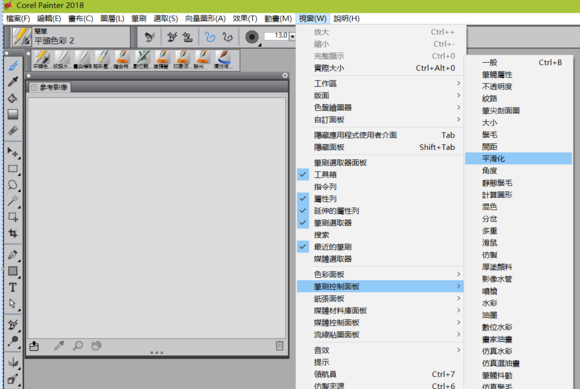Select the Text tool
Viewport: 580px width, 389px height.
point(13,287)
